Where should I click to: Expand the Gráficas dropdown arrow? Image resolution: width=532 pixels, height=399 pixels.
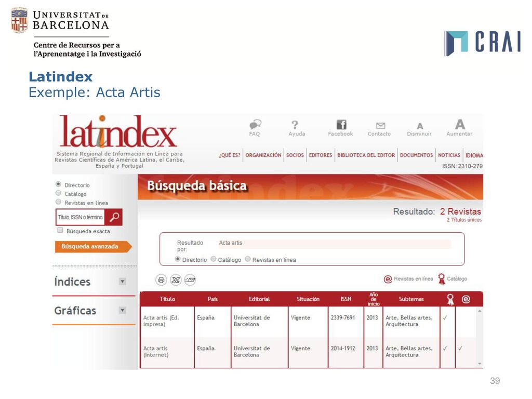123,310
